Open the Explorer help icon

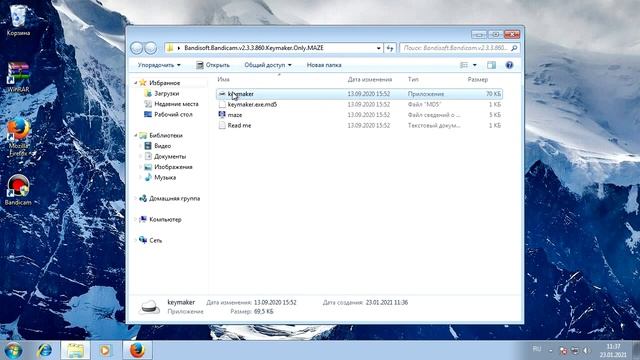click(509, 65)
